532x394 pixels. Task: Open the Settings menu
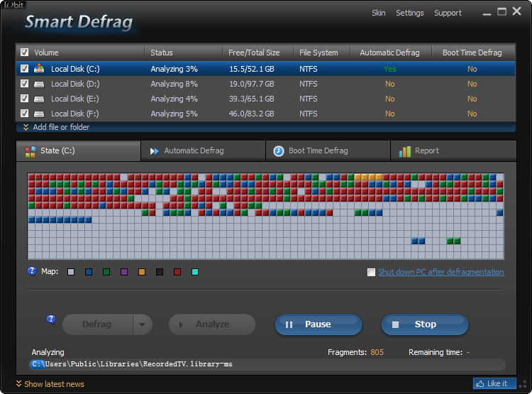pyautogui.click(x=409, y=13)
